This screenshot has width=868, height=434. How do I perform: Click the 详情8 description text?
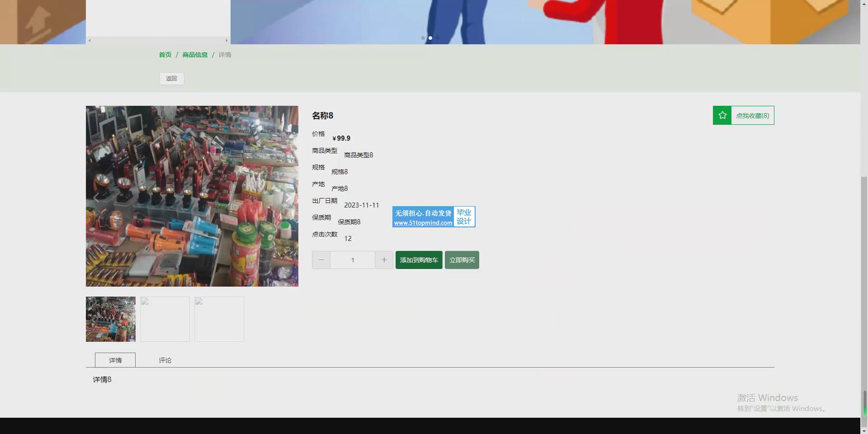(x=102, y=380)
